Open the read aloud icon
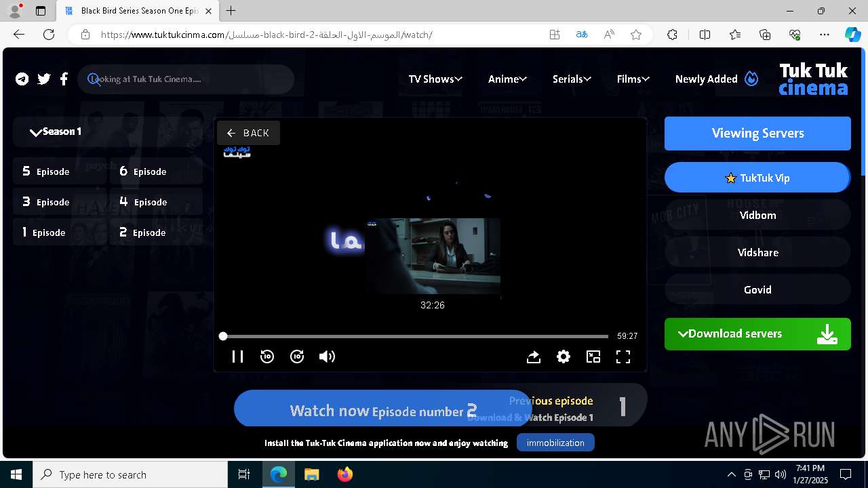The image size is (868, 488). coord(609,35)
